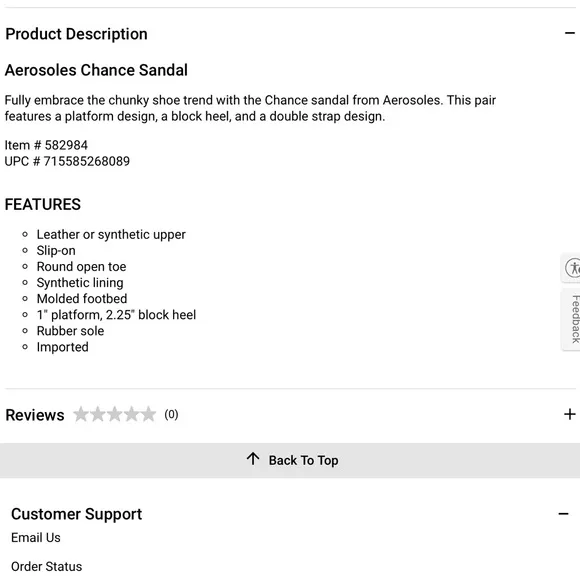Open the Feedback side tab
The height and width of the screenshot is (580, 580).
(x=572, y=319)
